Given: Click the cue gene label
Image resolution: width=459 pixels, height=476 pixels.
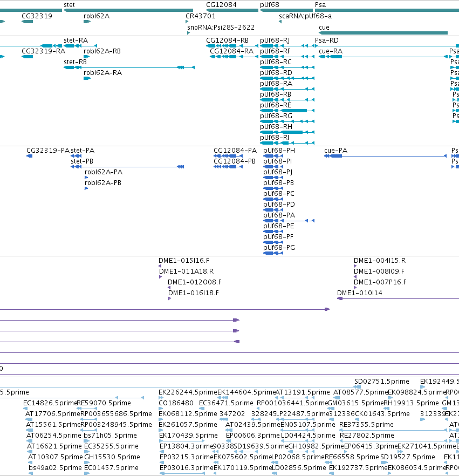Looking at the screenshot, I should tap(324, 28).
